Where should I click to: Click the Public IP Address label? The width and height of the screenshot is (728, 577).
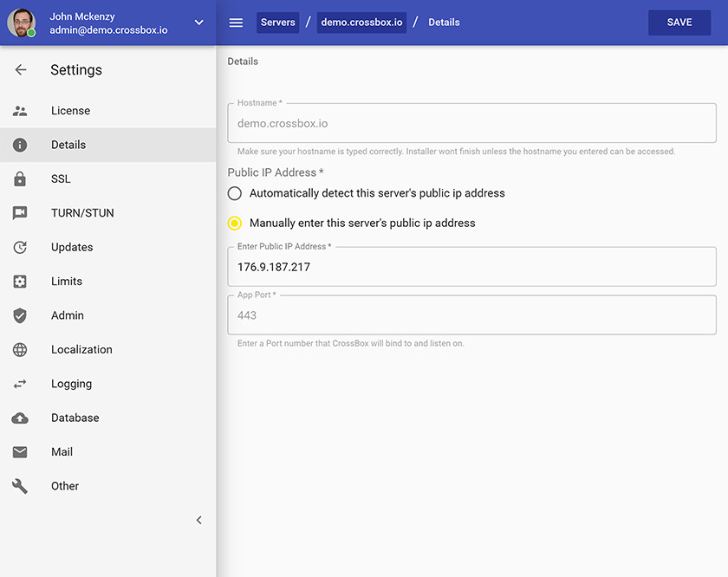(276, 172)
